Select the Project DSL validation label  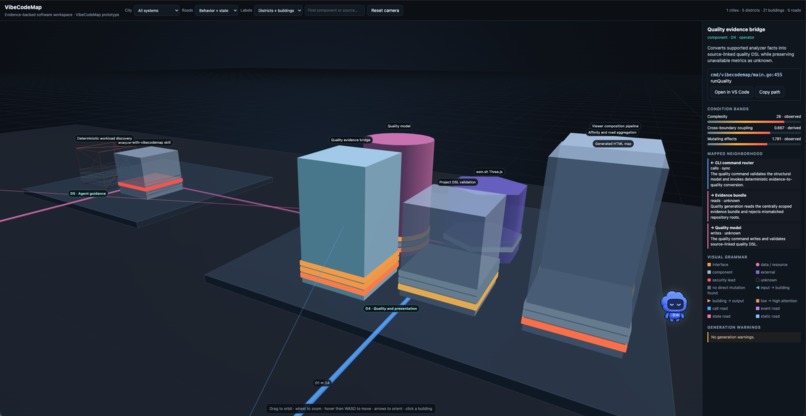point(457,182)
